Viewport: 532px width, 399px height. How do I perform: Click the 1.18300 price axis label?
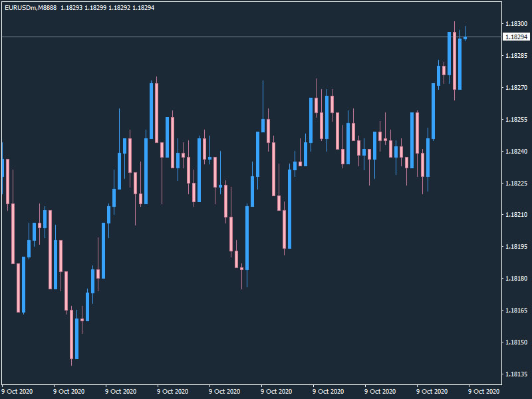(x=516, y=24)
